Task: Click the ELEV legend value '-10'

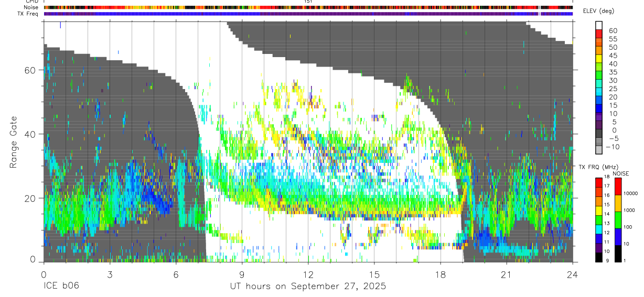Action: (x=613, y=147)
